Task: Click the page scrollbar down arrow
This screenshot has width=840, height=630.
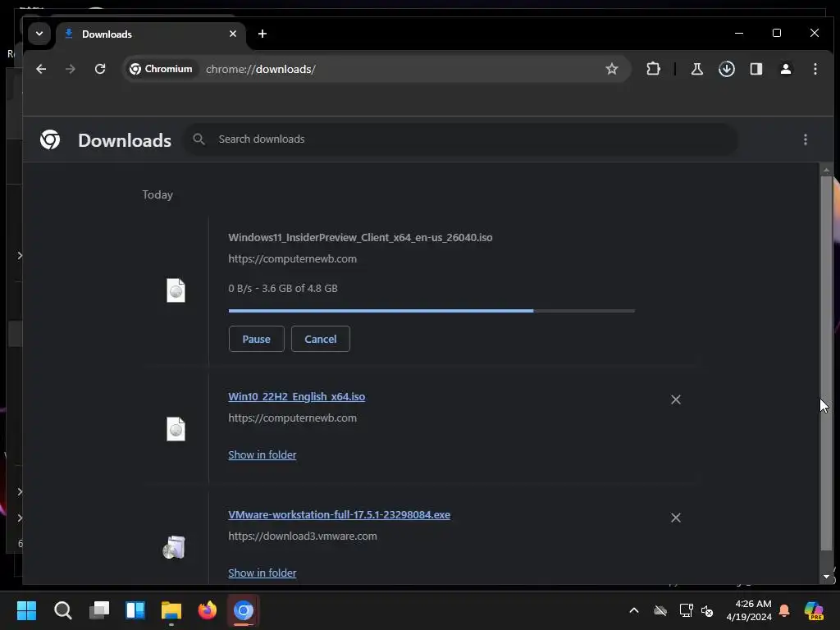Action: (826, 577)
